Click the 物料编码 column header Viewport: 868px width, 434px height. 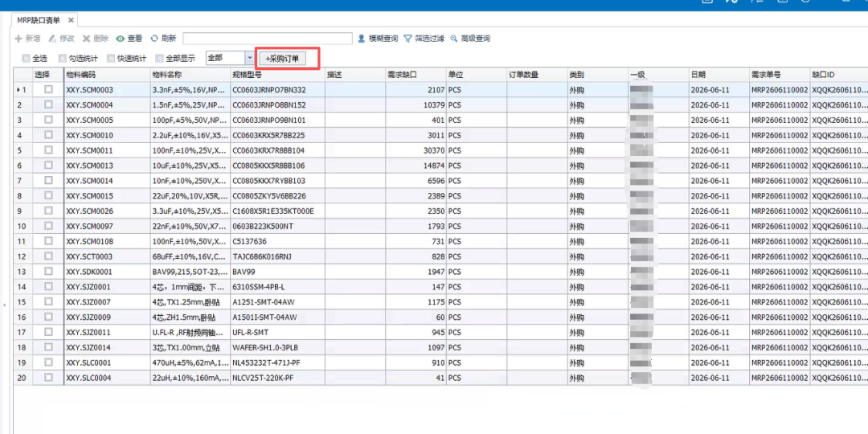(x=107, y=75)
